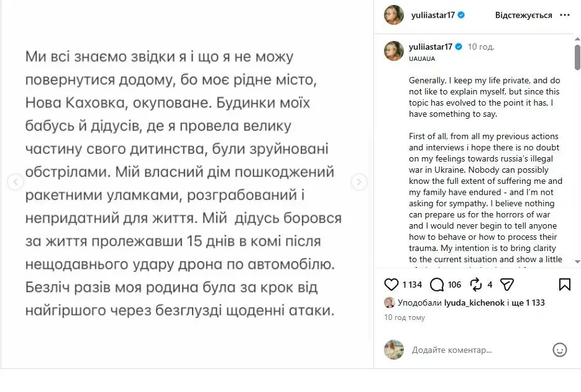Go to the next carousel slide arrow
The height and width of the screenshot is (392, 581).
[359, 182]
